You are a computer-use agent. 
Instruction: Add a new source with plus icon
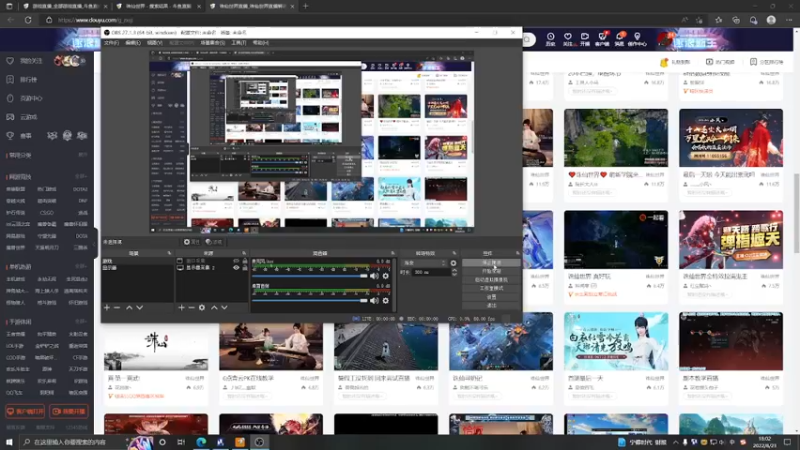[181, 308]
